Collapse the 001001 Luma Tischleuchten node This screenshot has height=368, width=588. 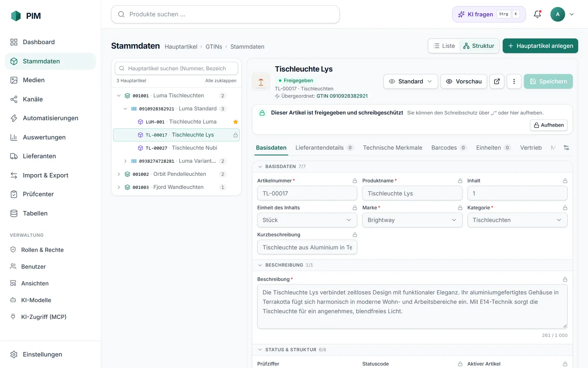coord(119,96)
